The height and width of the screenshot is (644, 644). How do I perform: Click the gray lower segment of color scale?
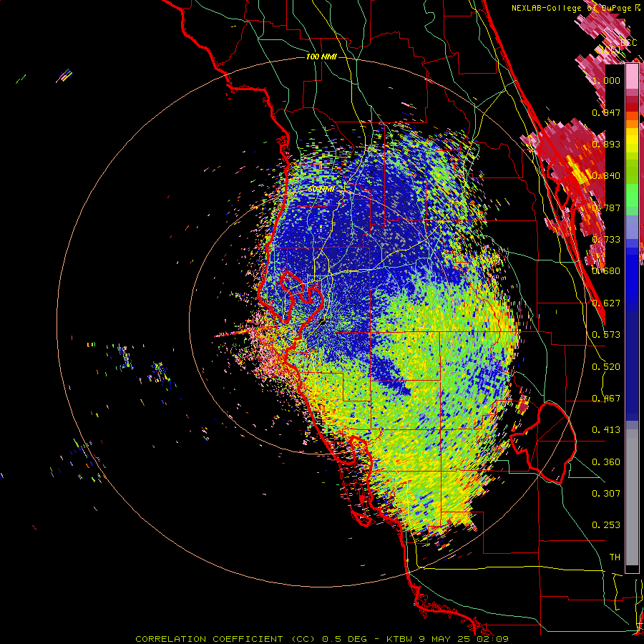pos(632,497)
